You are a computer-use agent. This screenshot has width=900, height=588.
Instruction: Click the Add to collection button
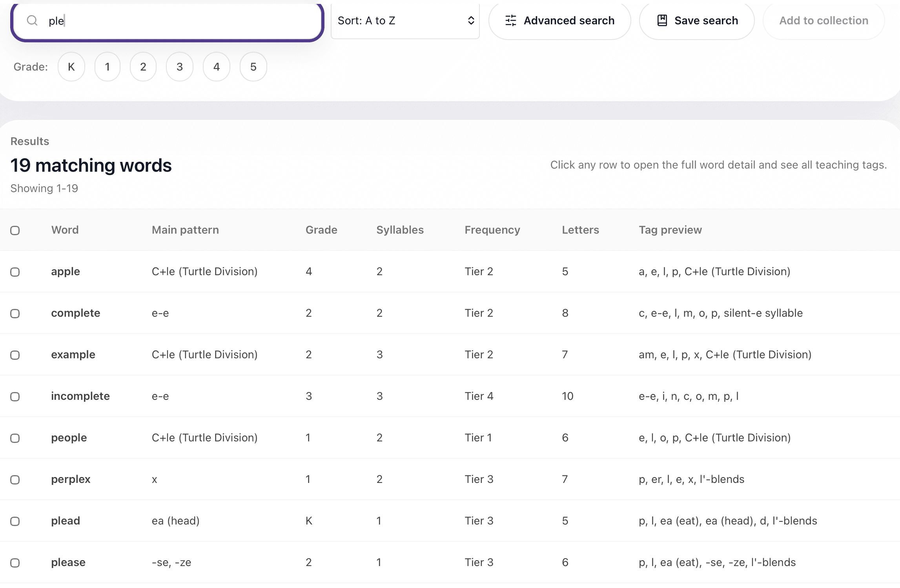[x=824, y=20]
